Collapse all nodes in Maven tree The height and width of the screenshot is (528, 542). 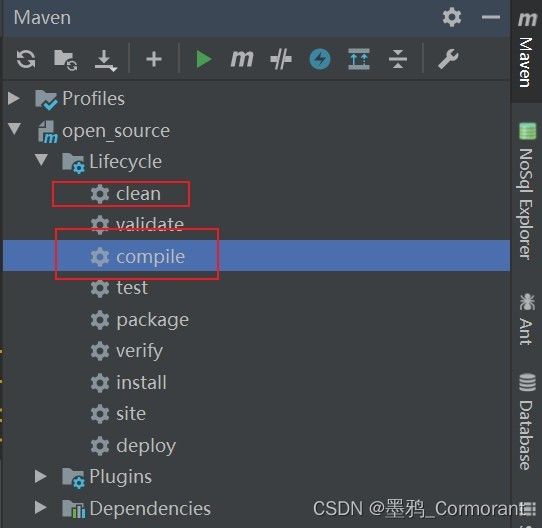point(398,59)
